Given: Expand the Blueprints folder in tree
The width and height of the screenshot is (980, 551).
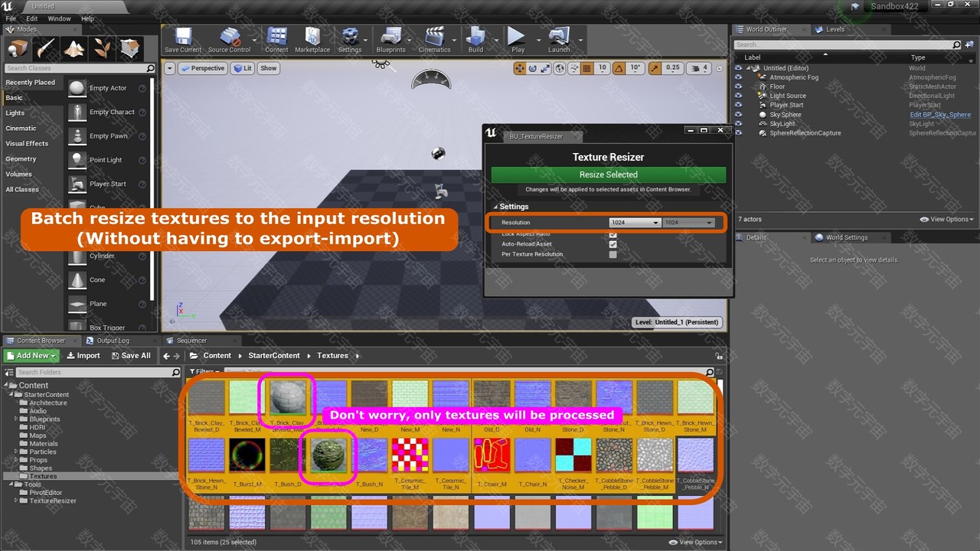Looking at the screenshot, I should 16,419.
